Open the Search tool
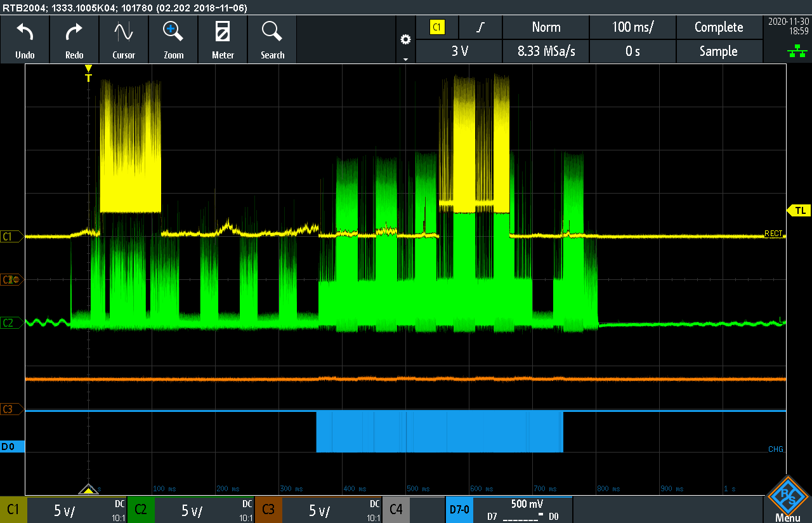This screenshot has height=523, width=812. [x=272, y=39]
